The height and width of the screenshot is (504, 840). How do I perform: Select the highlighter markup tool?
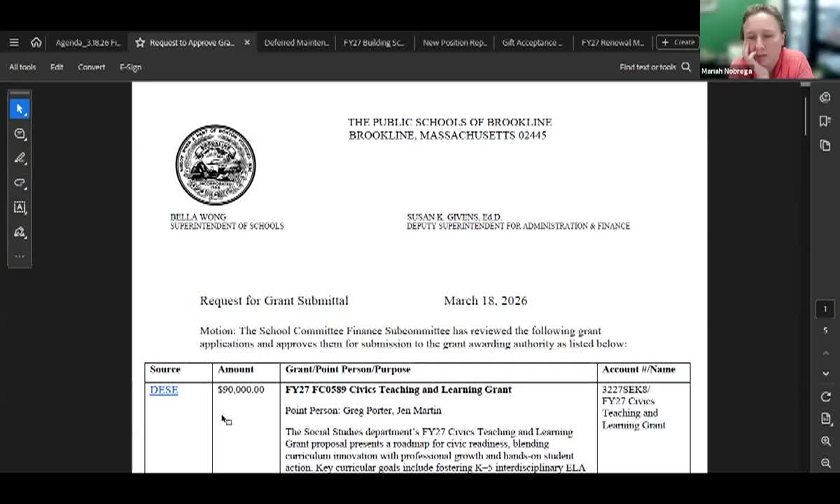(20, 183)
